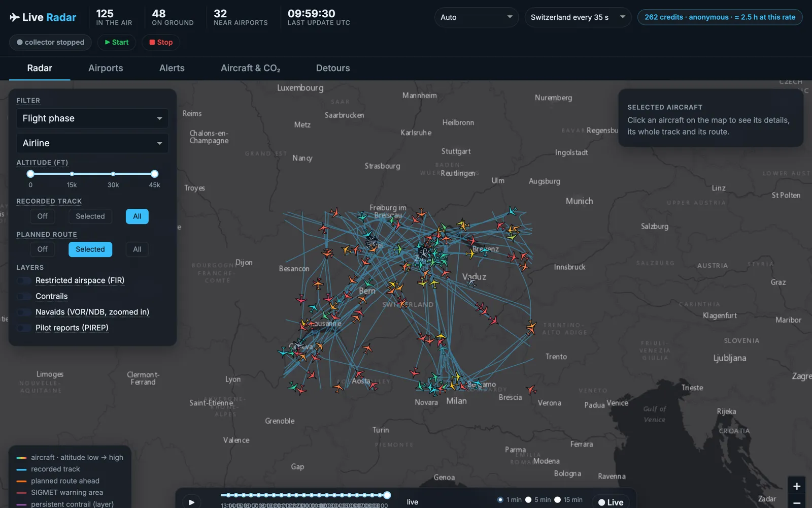Image resolution: width=812 pixels, height=508 pixels.
Task: Open the Flight phase filter dropdown
Action: (x=92, y=118)
